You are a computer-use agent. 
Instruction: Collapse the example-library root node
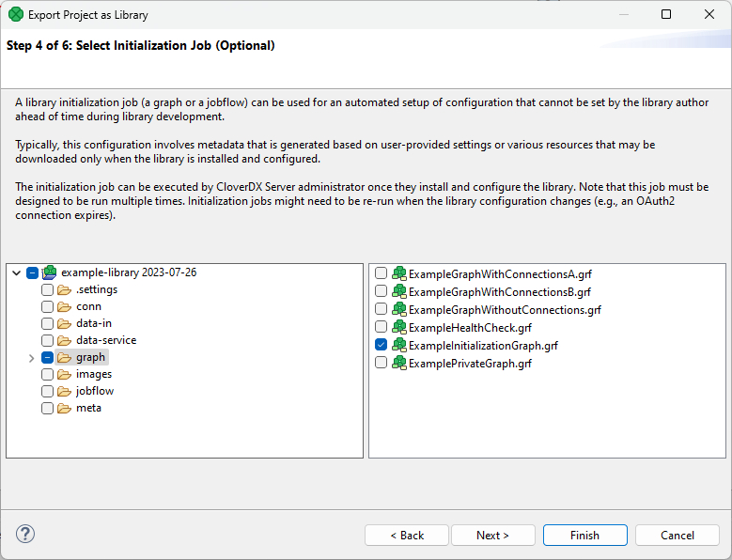tap(16, 272)
